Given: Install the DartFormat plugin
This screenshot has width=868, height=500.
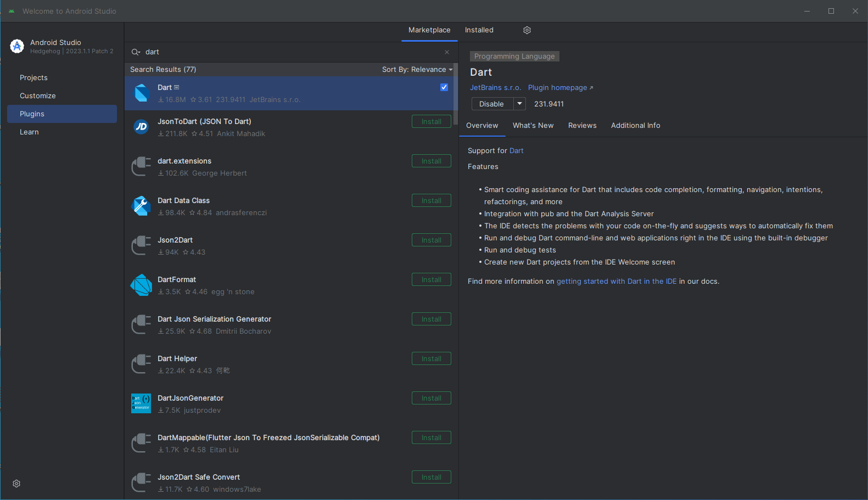Looking at the screenshot, I should point(432,280).
